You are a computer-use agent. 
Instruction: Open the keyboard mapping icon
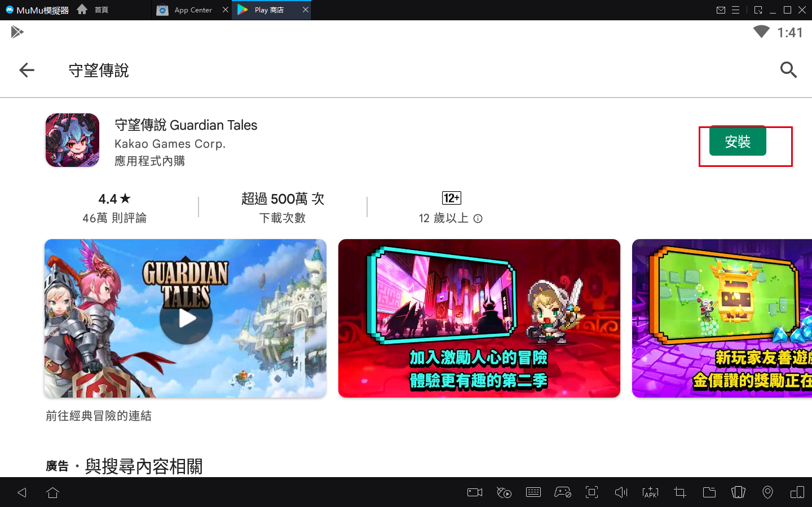[x=533, y=492]
